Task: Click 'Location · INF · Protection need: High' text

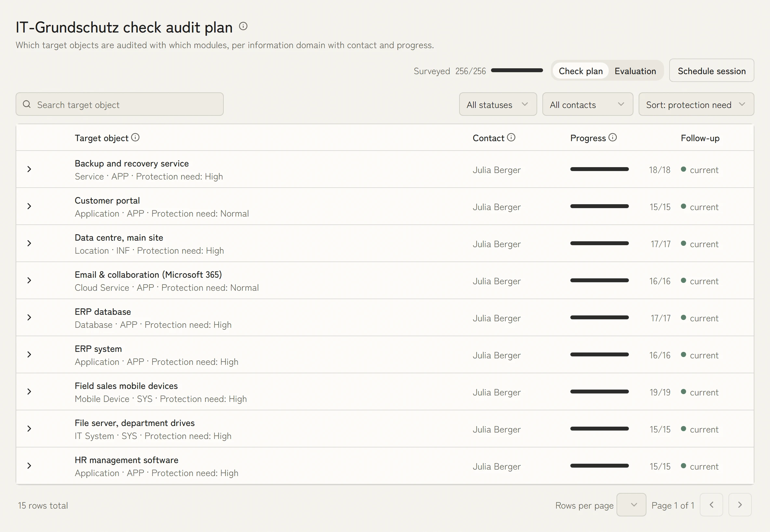Action: coord(149,251)
